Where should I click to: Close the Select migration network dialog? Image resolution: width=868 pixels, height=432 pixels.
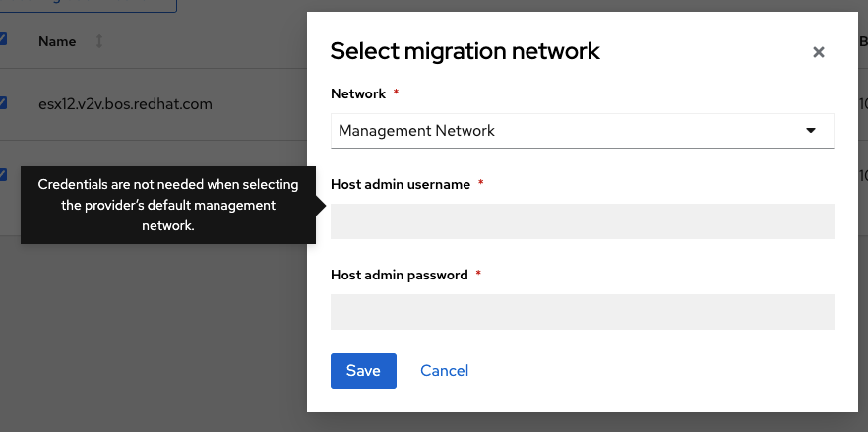[x=818, y=53]
